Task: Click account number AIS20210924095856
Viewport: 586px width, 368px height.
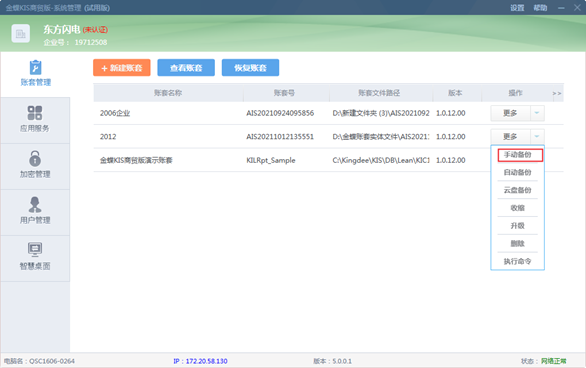Action: point(280,113)
